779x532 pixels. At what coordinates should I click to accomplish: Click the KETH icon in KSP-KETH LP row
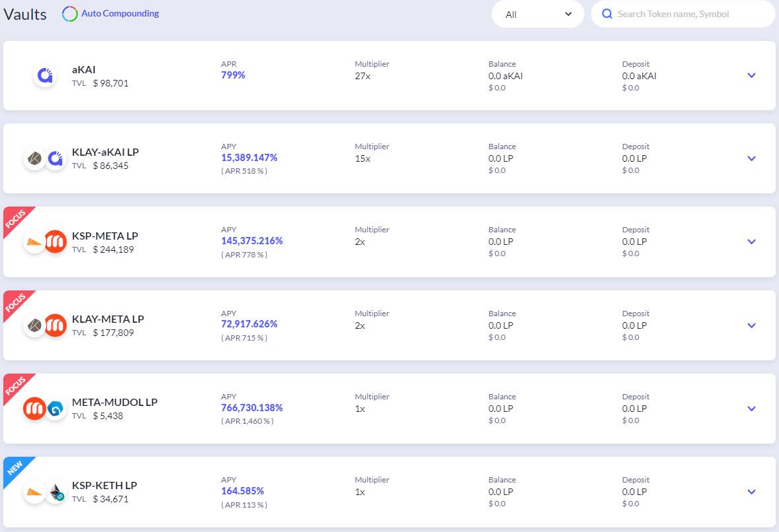[56, 492]
